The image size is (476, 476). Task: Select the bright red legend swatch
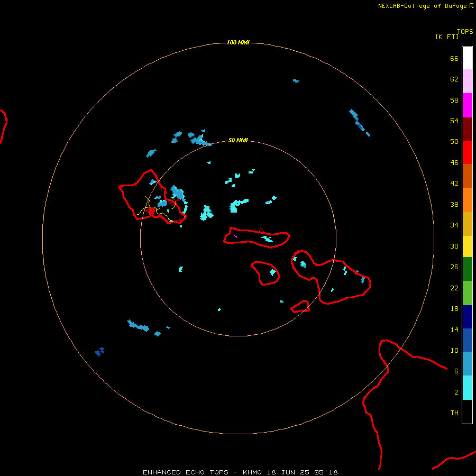pyautogui.click(x=467, y=152)
